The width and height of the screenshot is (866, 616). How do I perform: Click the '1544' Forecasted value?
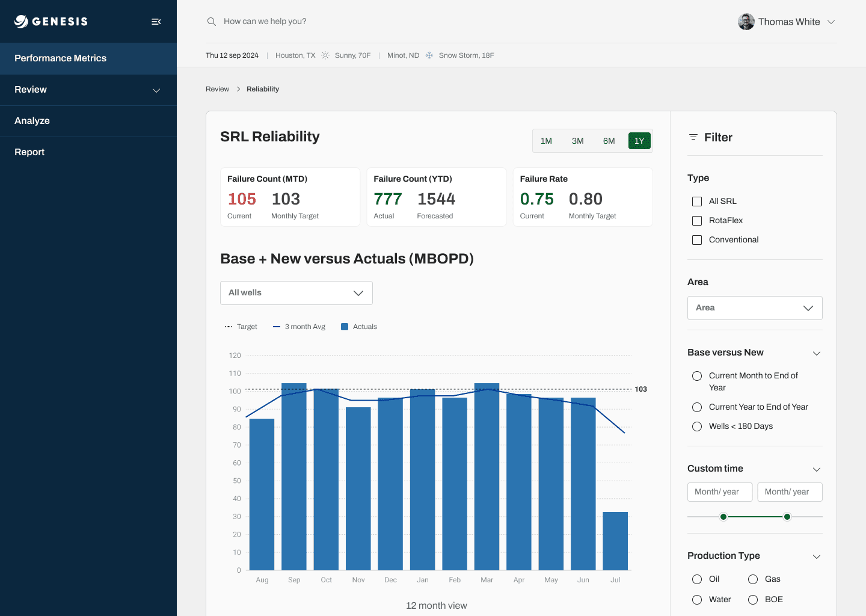coord(437,199)
